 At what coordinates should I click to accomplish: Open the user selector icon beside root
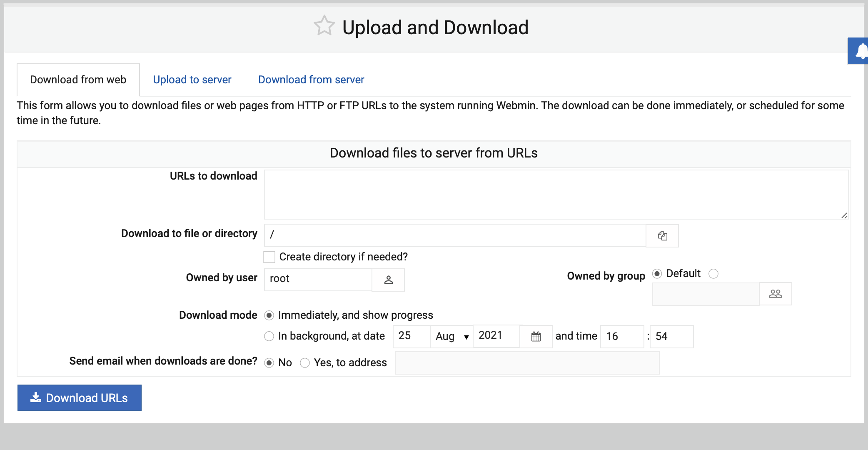388,280
